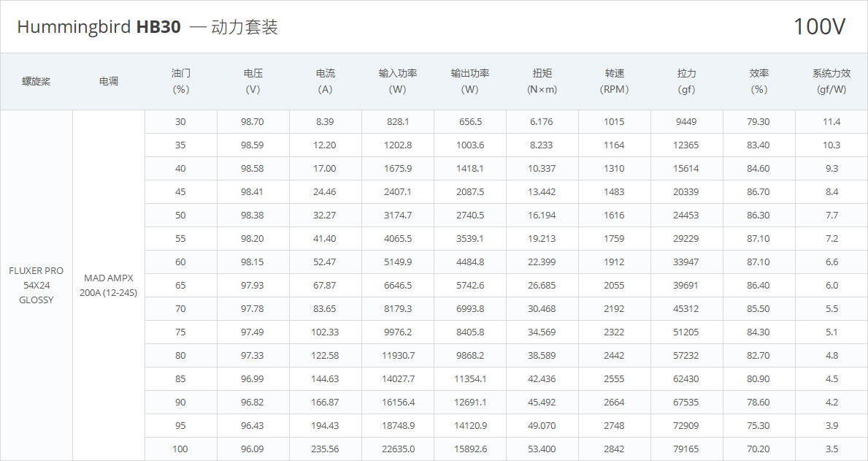
Task: Click thrust value 12365
Action: click(x=686, y=145)
